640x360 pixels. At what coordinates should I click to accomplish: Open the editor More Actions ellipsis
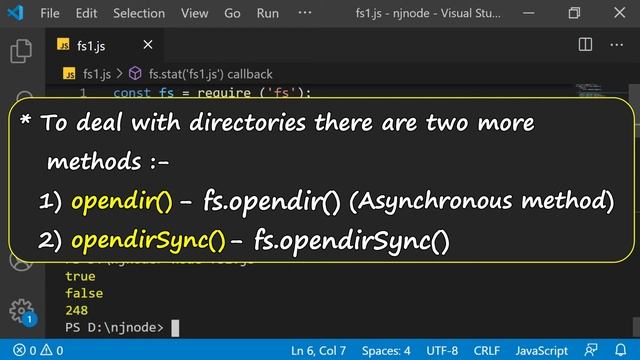click(616, 44)
